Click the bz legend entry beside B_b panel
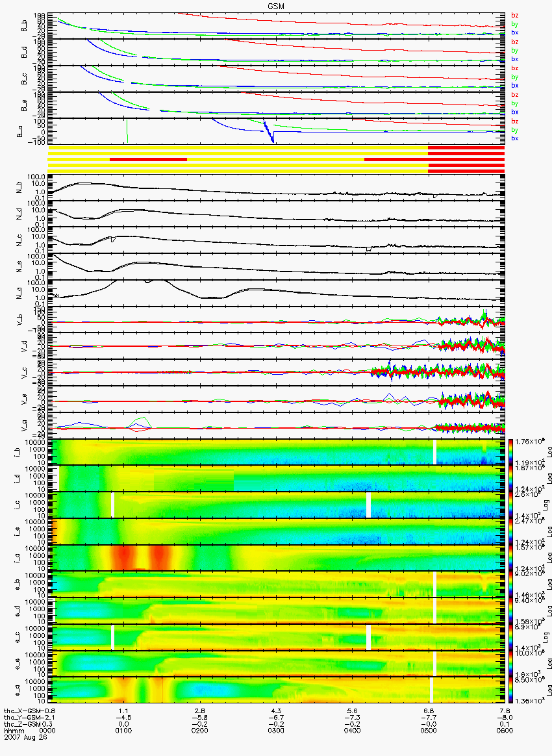The height and width of the screenshot is (756, 552). tap(515, 16)
